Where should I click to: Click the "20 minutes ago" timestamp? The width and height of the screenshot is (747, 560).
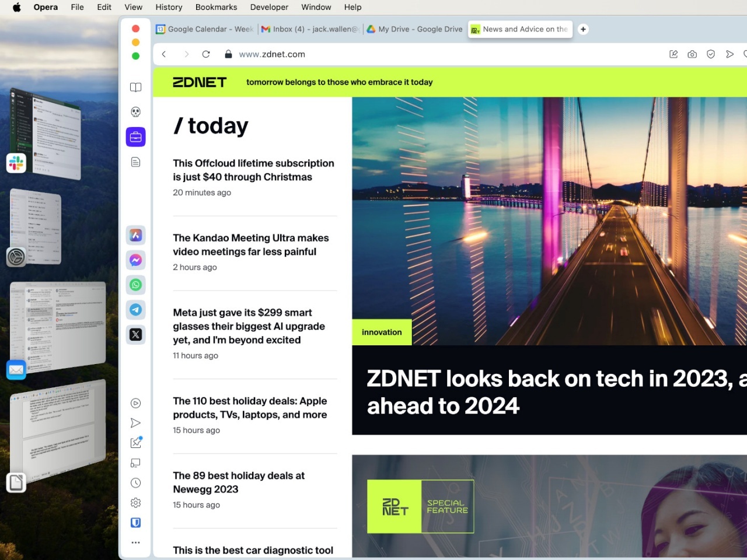[202, 192]
